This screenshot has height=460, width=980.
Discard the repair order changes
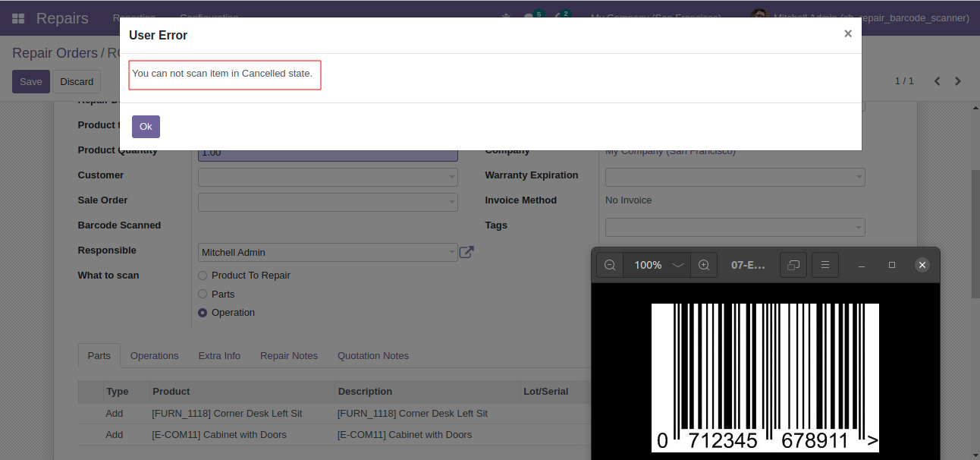point(77,81)
